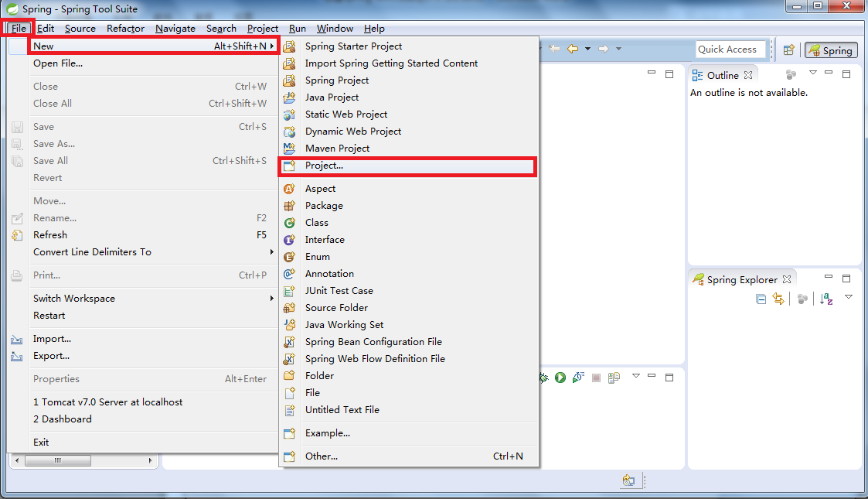Switch to the Spring perspective
868x499 pixels.
tap(831, 50)
